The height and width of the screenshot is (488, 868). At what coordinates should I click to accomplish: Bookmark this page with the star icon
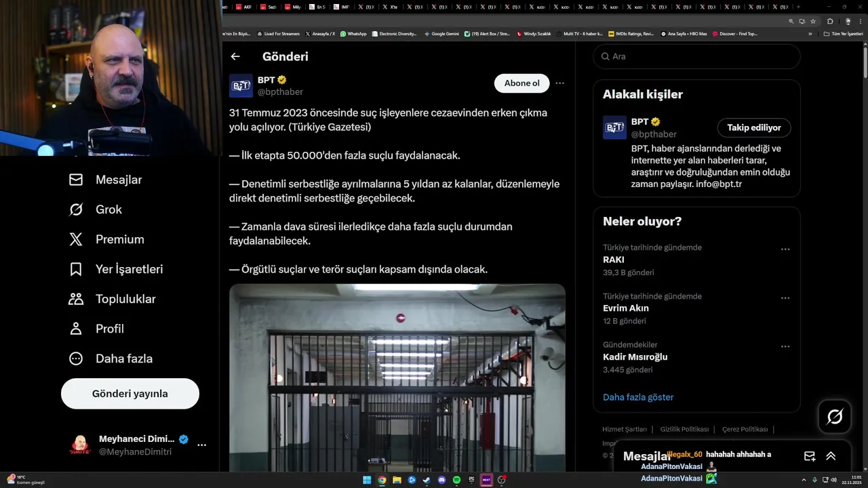tap(813, 21)
